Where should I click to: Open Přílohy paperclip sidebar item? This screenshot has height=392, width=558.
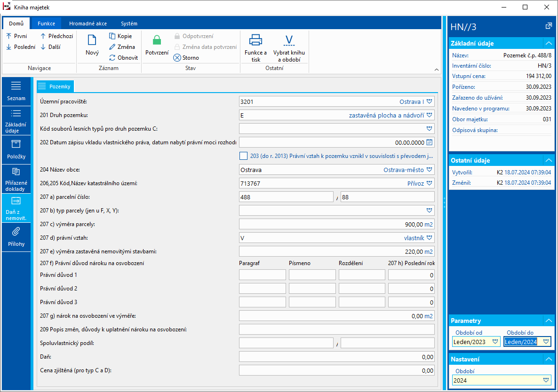click(16, 236)
